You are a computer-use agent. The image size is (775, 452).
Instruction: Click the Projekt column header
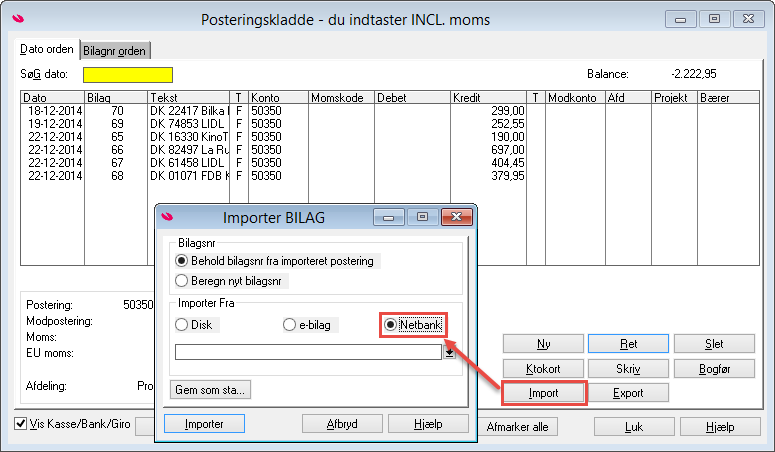[674, 97]
